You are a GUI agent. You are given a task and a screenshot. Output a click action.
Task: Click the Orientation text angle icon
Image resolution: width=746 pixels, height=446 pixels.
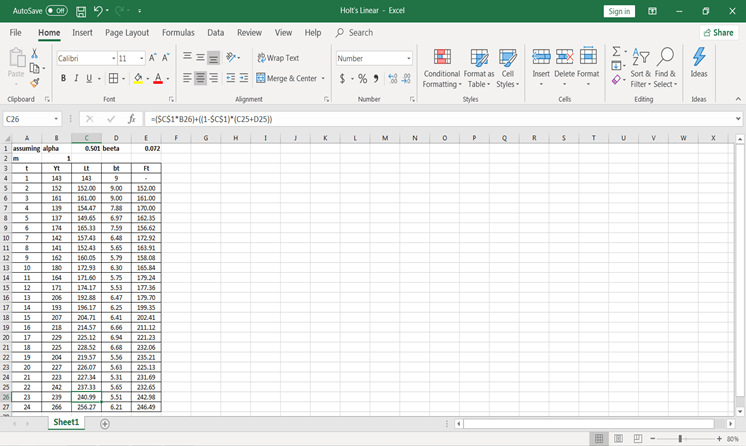click(231, 58)
